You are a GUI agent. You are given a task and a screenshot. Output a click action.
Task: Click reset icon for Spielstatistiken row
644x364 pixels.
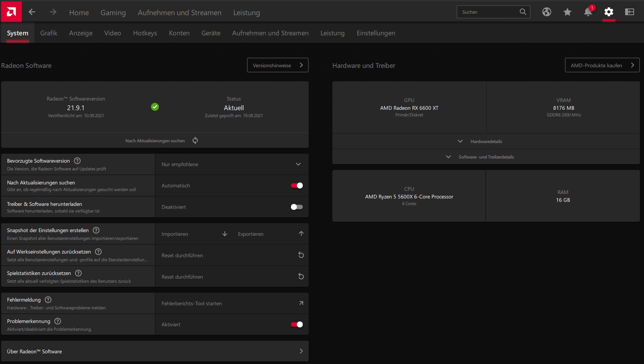pyautogui.click(x=301, y=276)
